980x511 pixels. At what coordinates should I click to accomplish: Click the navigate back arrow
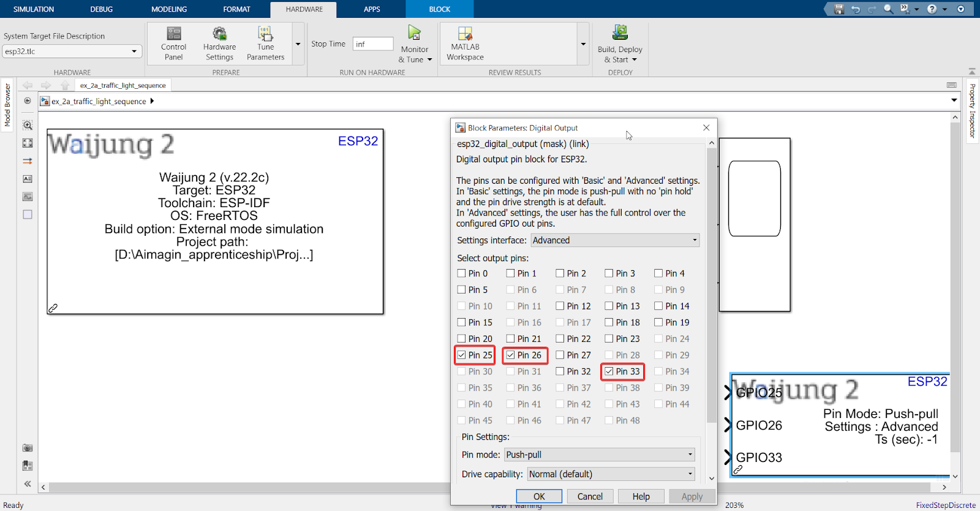(28, 85)
